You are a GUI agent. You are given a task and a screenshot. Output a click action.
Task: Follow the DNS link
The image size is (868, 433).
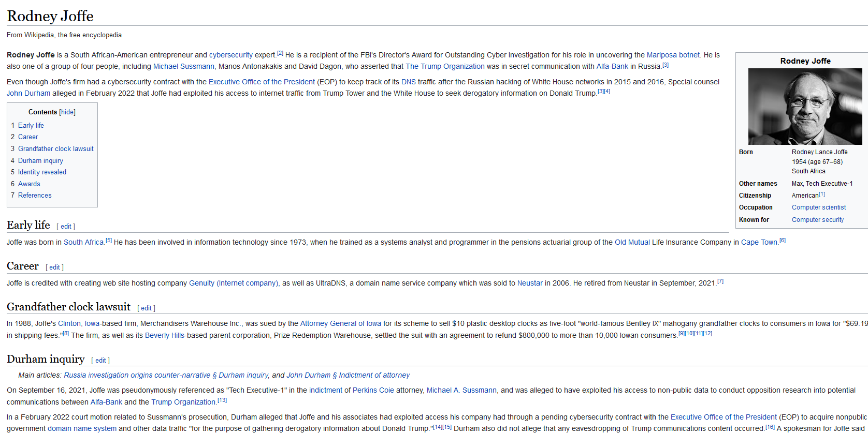409,82
